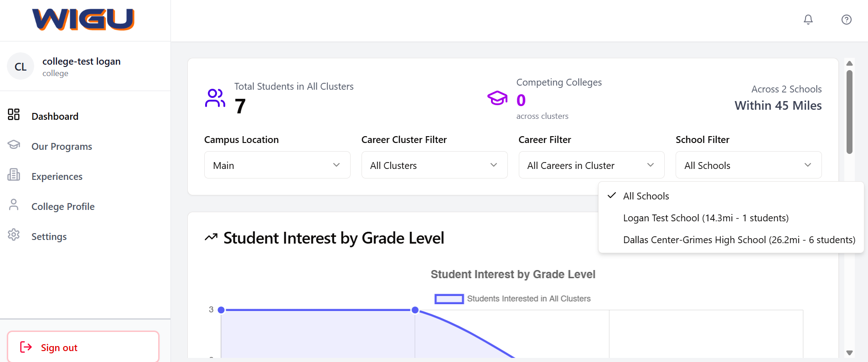
Task: Click the second data point on chart
Action: [x=415, y=310]
